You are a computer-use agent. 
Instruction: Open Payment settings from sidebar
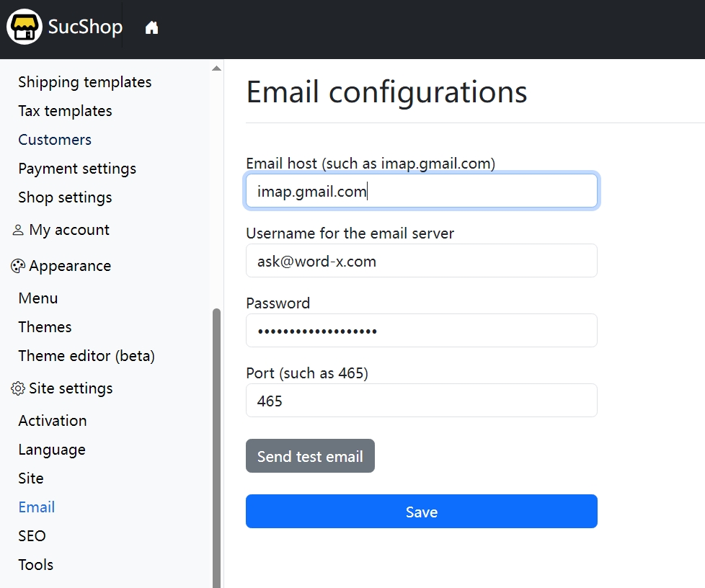(x=77, y=169)
